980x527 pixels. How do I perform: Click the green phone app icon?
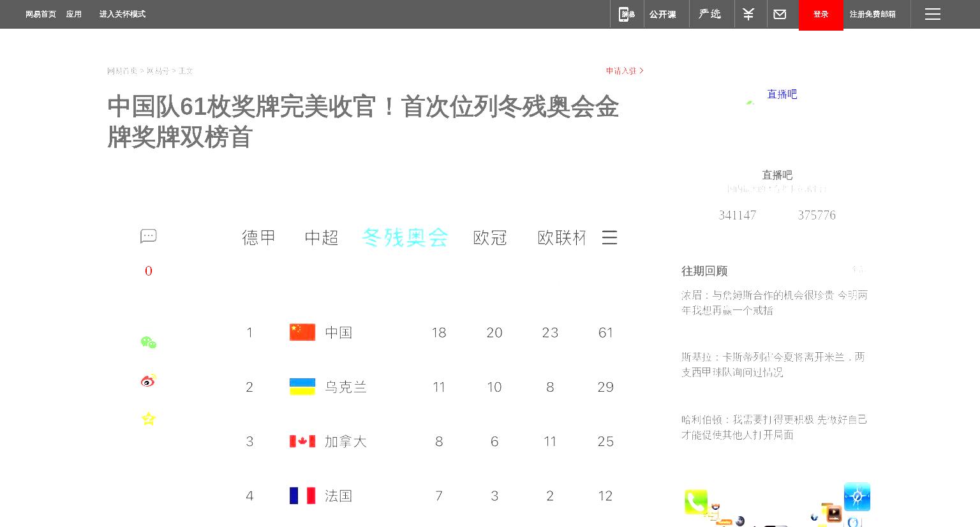tap(696, 502)
